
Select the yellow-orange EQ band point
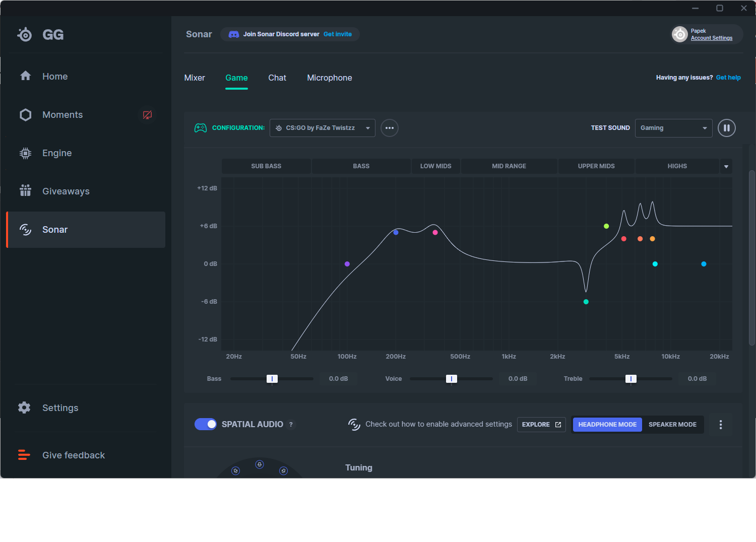(x=653, y=239)
